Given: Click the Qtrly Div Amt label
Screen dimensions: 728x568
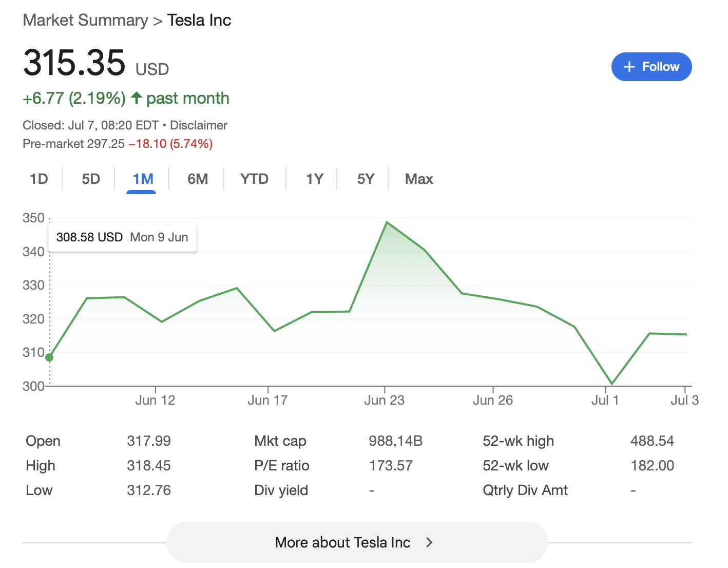Looking at the screenshot, I should (525, 490).
